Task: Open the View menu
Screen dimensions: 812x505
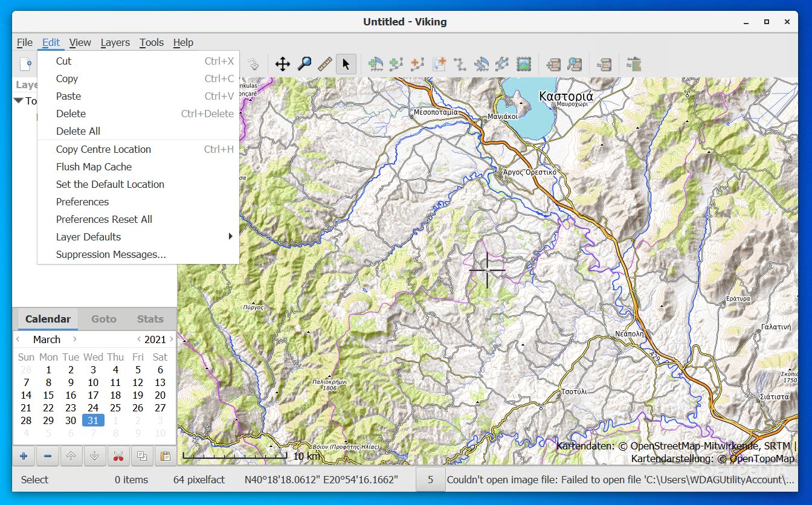Action: click(x=80, y=42)
